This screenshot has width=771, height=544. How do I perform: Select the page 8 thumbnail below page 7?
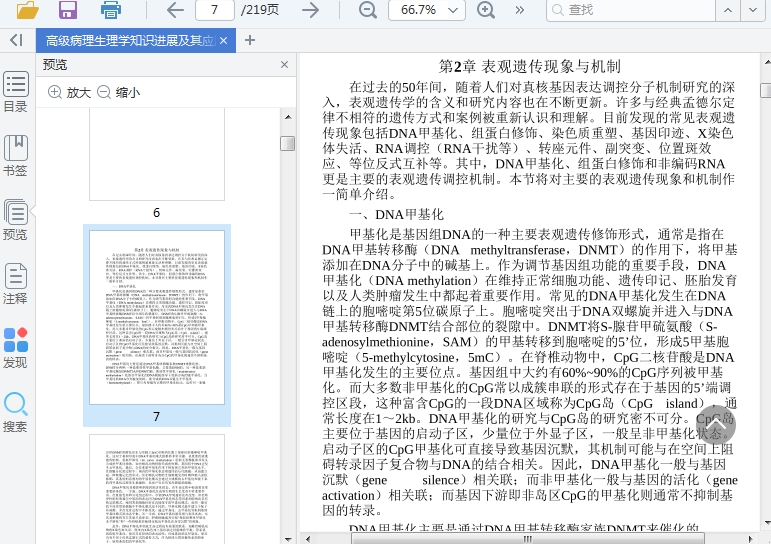157,489
